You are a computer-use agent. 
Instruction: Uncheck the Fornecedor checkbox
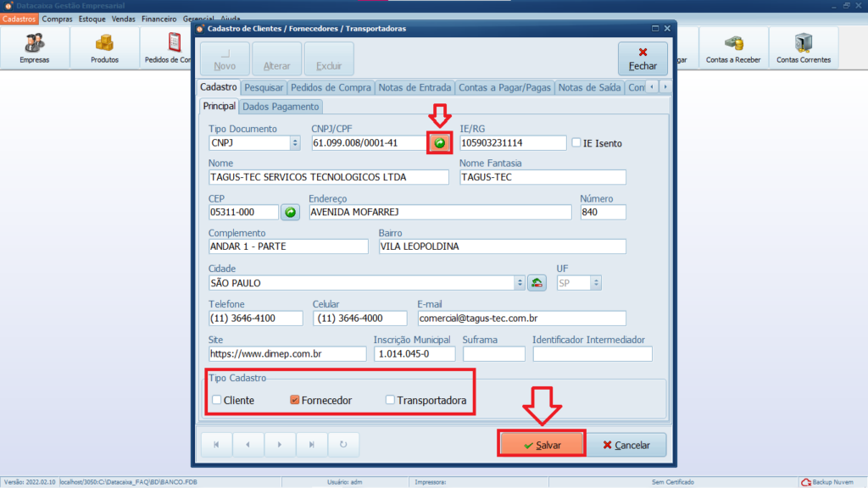pos(295,400)
